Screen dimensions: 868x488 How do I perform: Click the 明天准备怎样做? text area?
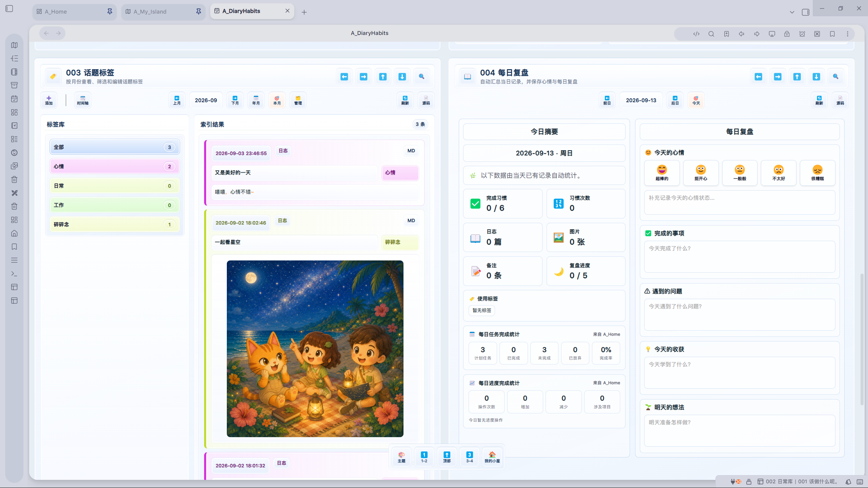click(739, 431)
